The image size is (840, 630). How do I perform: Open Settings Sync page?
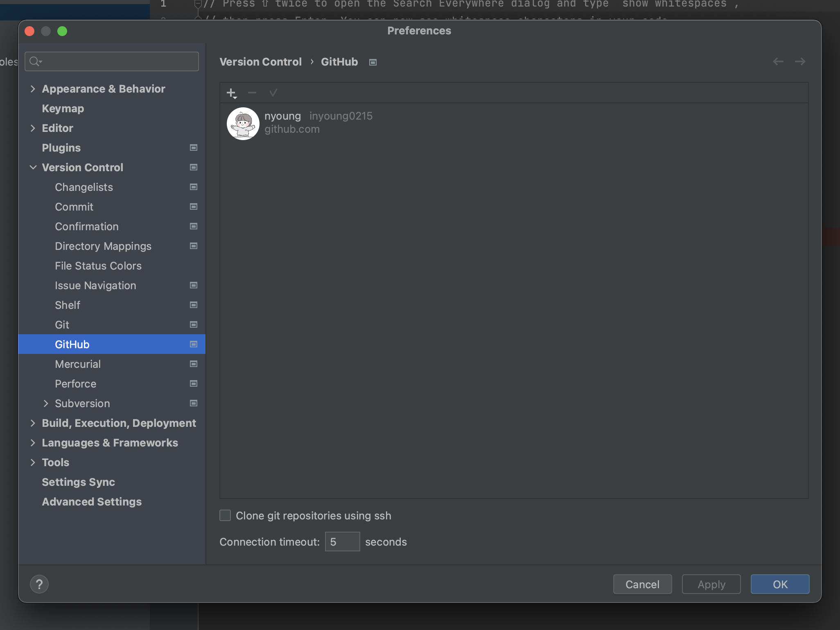[x=112, y=482]
